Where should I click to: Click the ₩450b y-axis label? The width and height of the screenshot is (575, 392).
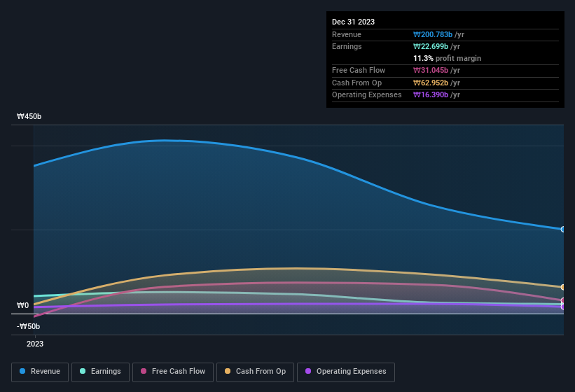coord(29,116)
